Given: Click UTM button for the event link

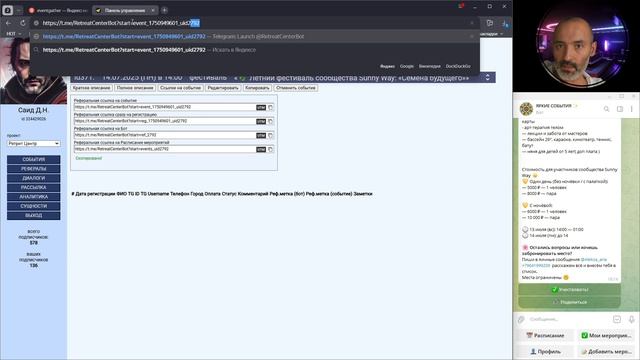Looking at the screenshot, I should pyautogui.click(x=261, y=107).
